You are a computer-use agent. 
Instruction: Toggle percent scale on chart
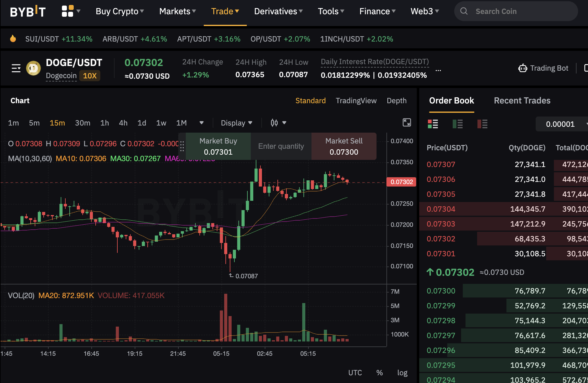[x=380, y=372]
